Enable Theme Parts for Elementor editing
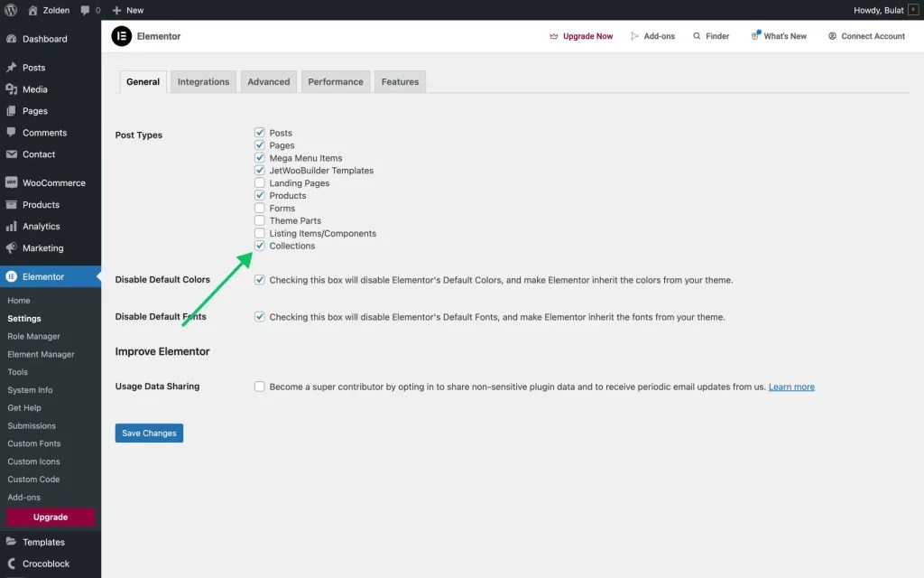The width and height of the screenshot is (924, 578). click(260, 220)
